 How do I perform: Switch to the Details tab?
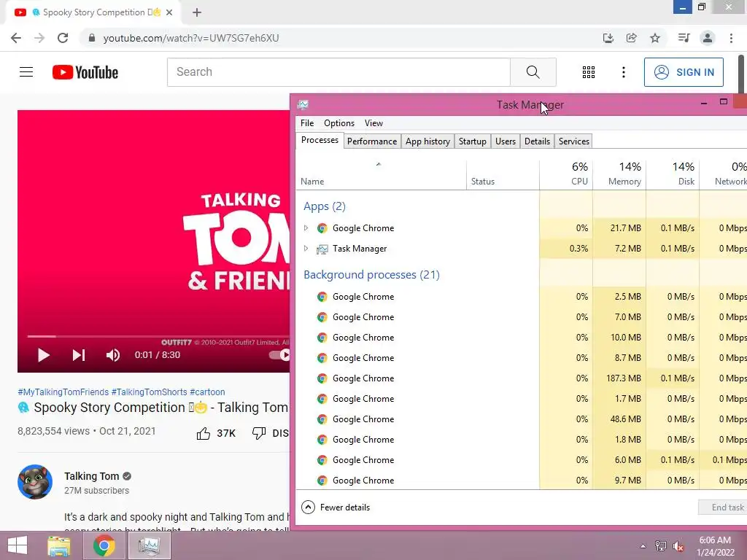pos(537,141)
